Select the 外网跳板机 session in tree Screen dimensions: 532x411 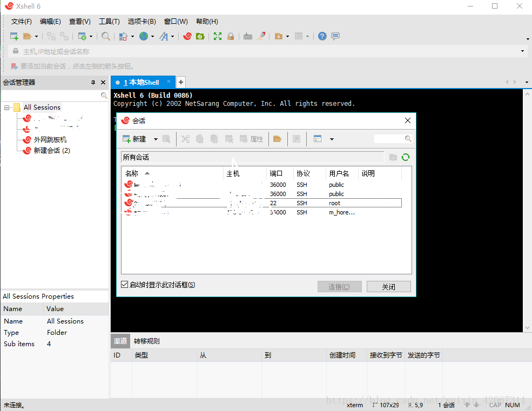tap(50, 139)
